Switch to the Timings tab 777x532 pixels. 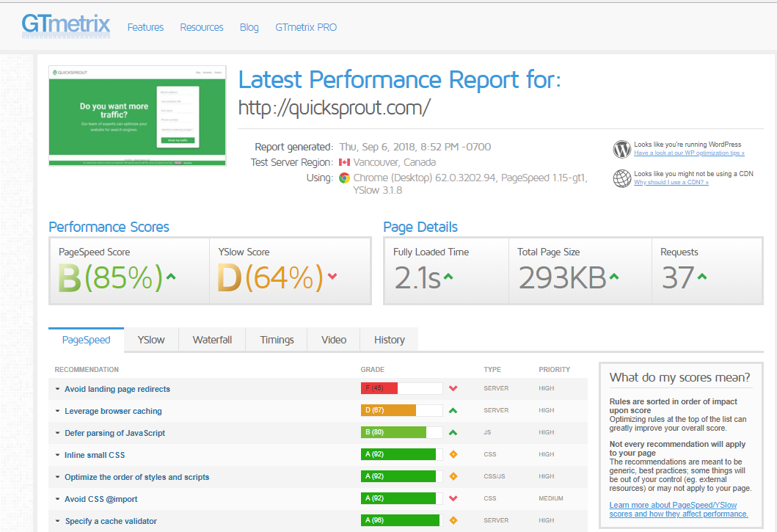click(277, 340)
